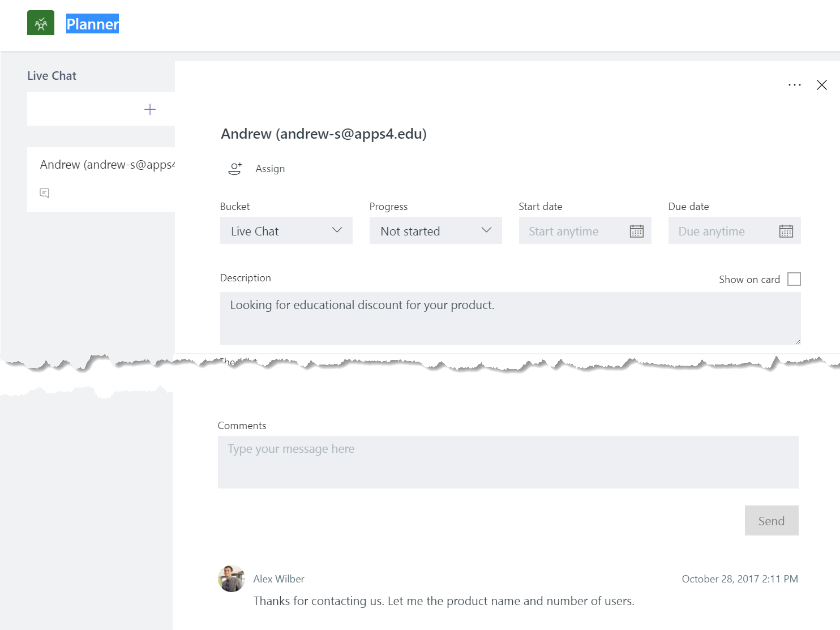Expand the Bucket dropdown showing Live Chat
This screenshot has width=840, height=630.
point(286,231)
